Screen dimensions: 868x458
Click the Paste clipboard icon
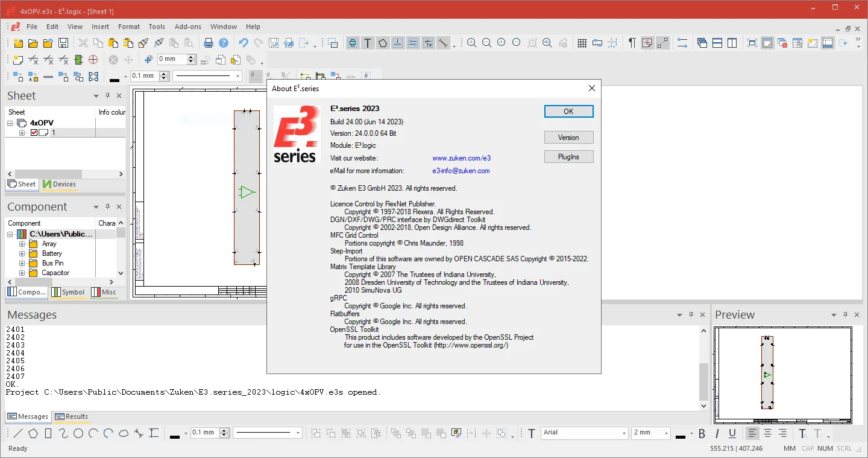click(x=113, y=43)
